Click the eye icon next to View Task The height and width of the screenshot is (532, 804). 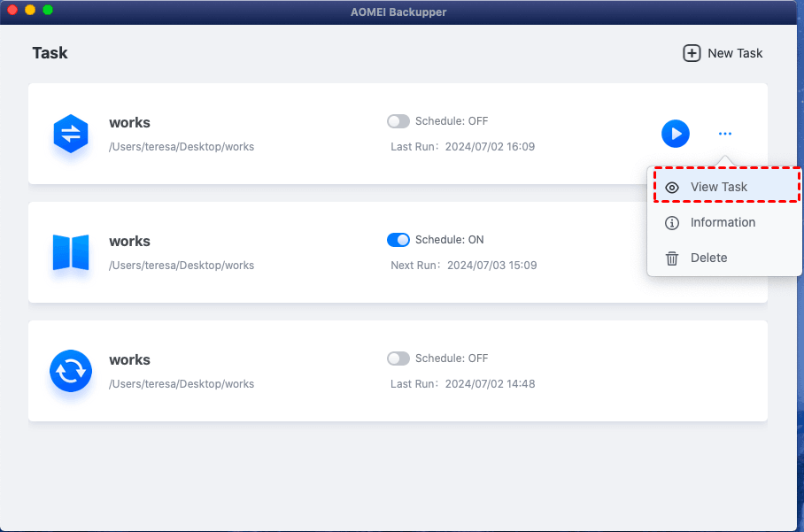coord(672,188)
